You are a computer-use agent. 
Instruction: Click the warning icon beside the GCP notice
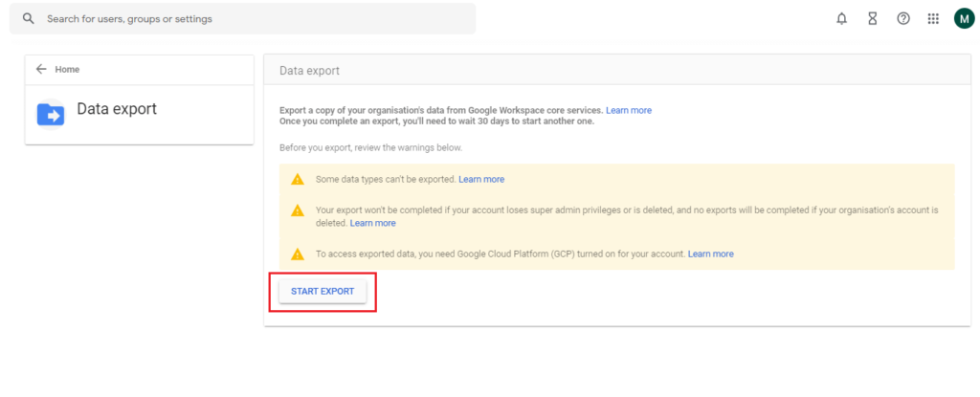point(298,254)
